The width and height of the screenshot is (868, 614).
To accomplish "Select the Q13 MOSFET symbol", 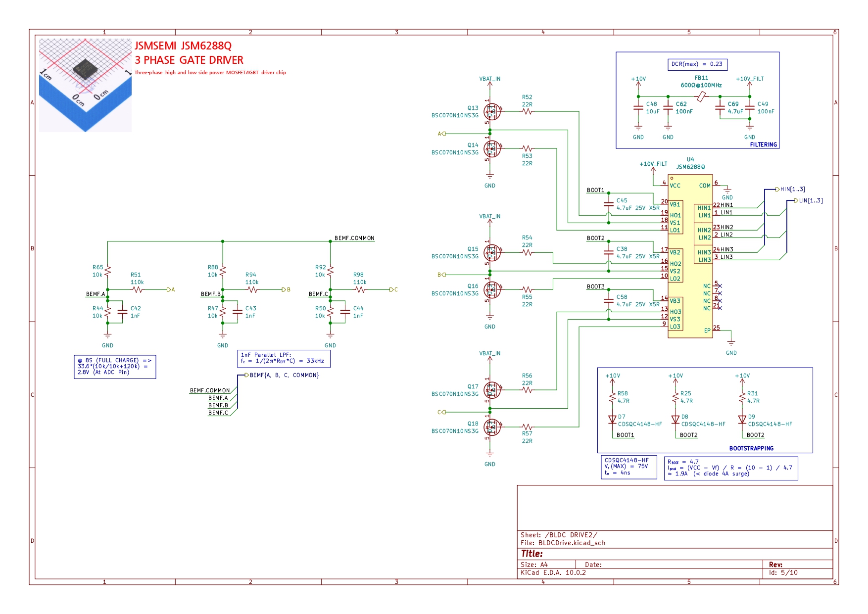I will 491,112.
